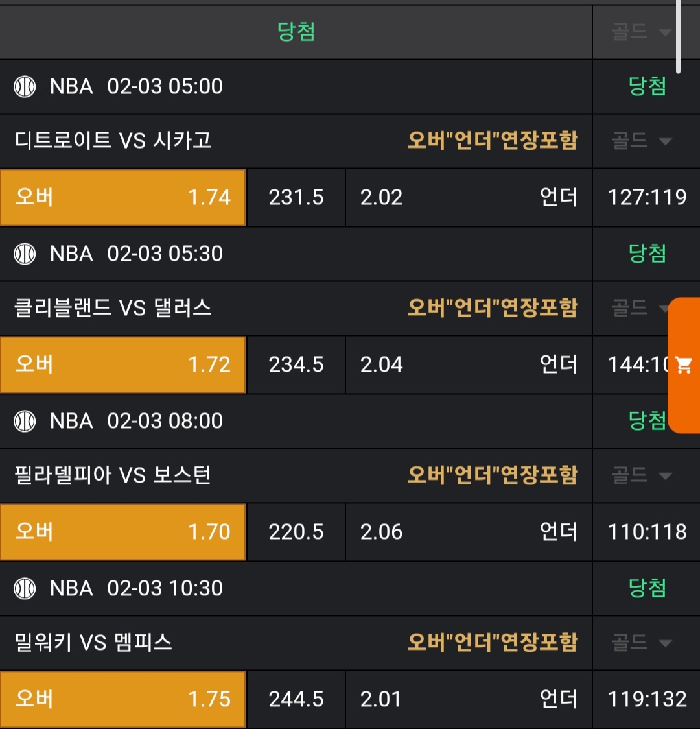700x729 pixels.
Task: Select the 당첨 tab in header
Action: (296, 32)
